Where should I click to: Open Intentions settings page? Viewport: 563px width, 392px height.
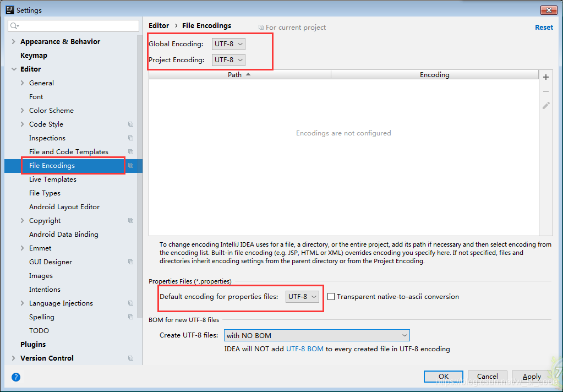point(45,289)
